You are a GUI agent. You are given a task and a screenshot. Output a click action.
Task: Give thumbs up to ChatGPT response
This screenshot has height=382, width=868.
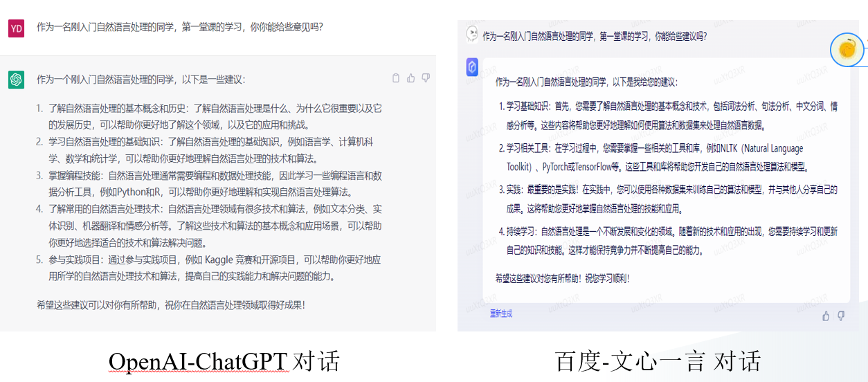pyautogui.click(x=411, y=78)
